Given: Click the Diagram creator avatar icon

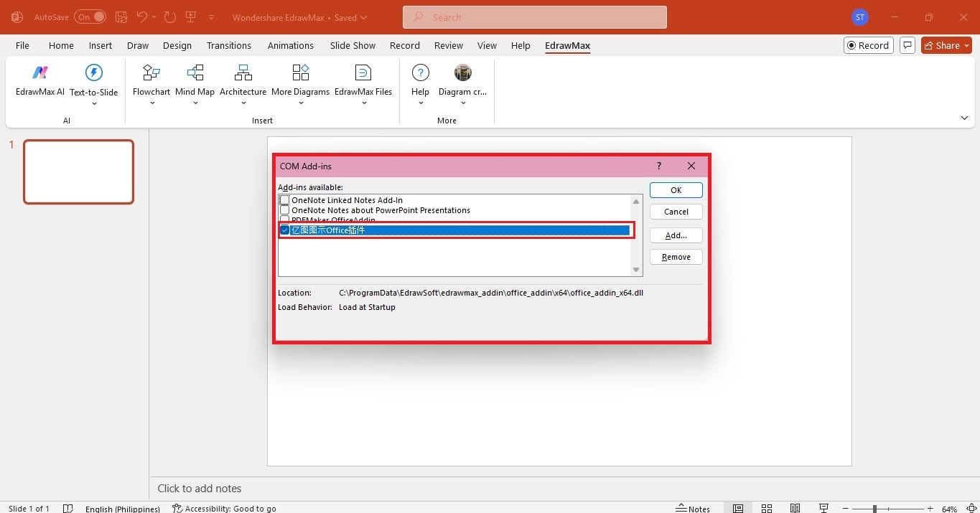Looking at the screenshot, I should point(463,72).
